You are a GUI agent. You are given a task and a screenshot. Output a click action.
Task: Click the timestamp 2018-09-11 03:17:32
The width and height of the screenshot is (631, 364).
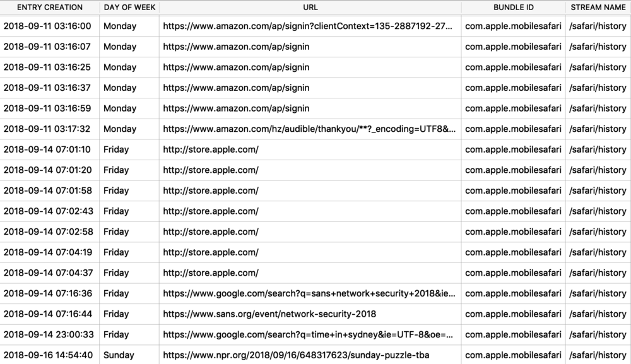[47, 129]
